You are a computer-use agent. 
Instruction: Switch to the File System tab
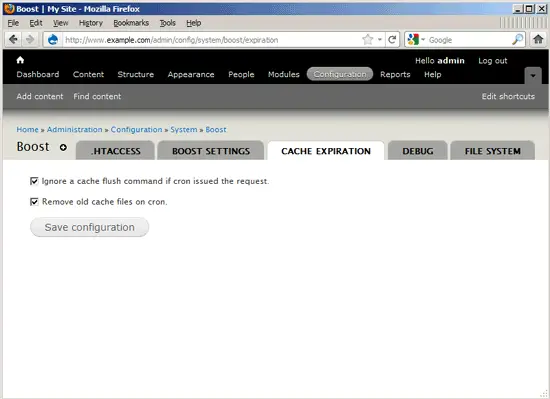click(x=492, y=151)
